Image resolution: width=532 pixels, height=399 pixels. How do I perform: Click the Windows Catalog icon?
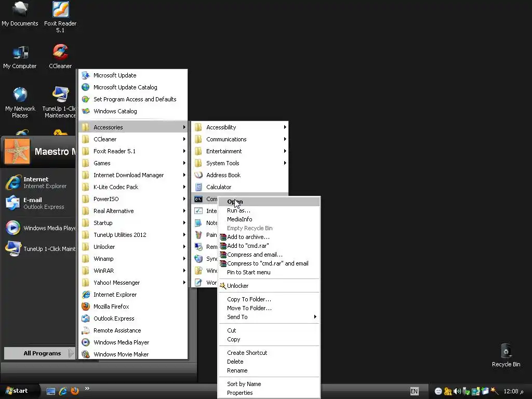click(86, 111)
